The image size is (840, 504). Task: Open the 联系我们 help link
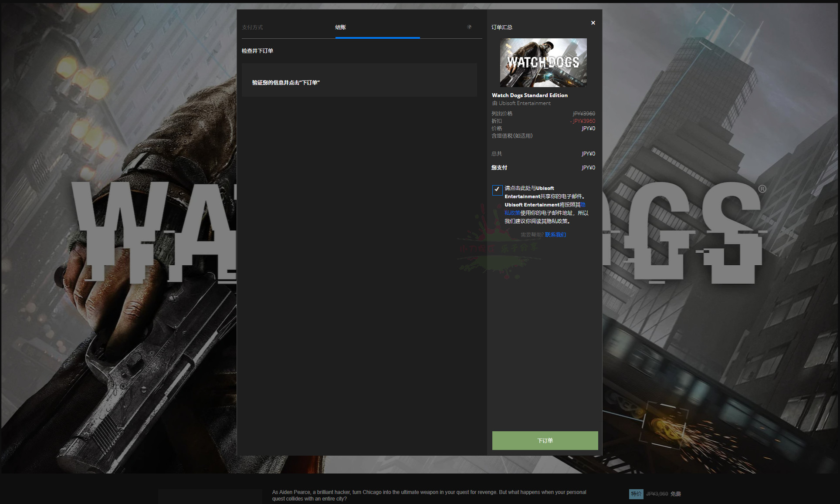pos(555,235)
